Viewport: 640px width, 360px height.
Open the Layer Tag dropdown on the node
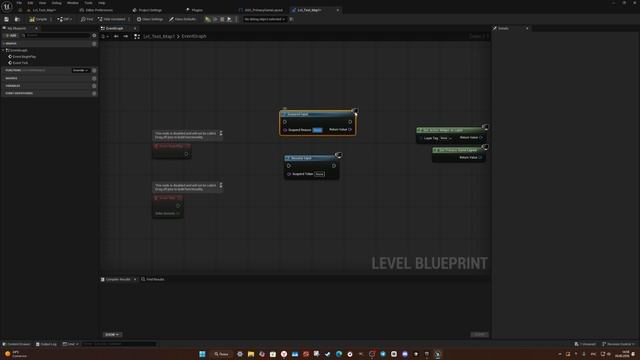click(446, 138)
